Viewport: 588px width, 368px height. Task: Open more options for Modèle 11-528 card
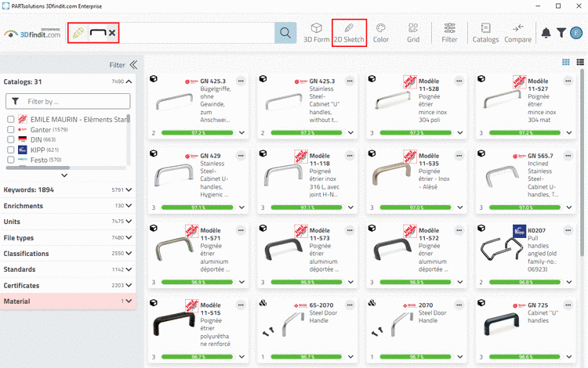click(459, 81)
